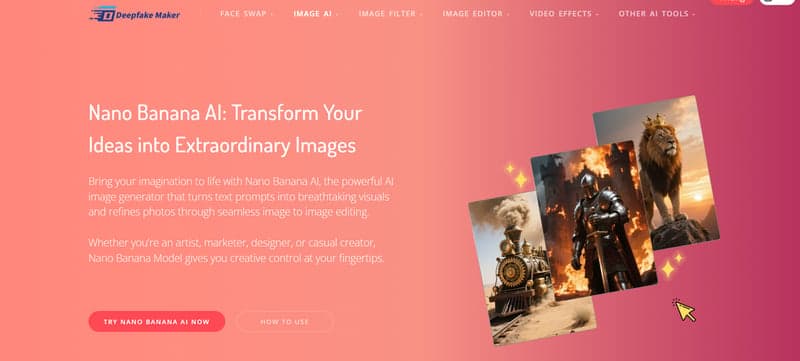This screenshot has width=800, height=361.
Task: Open the Image AI menu
Action: tap(316, 14)
